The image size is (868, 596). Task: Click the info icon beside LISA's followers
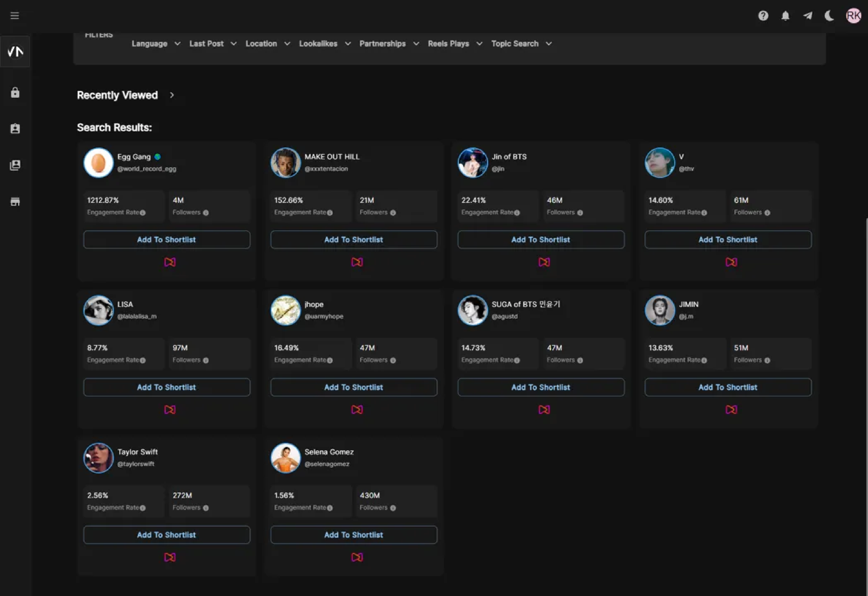(x=206, y=360)
